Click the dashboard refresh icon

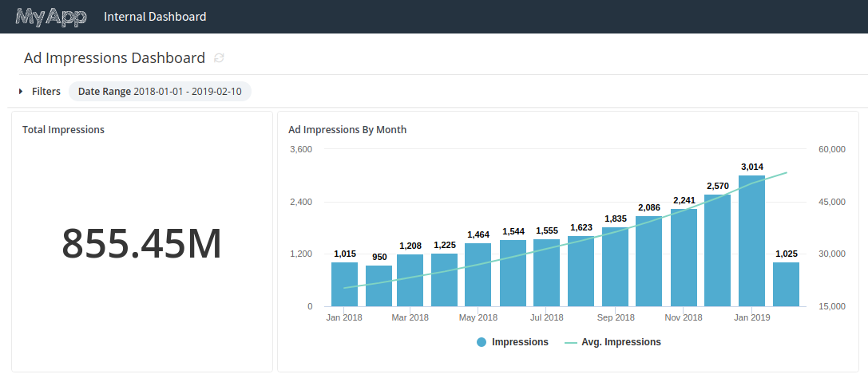click(219, 58)
